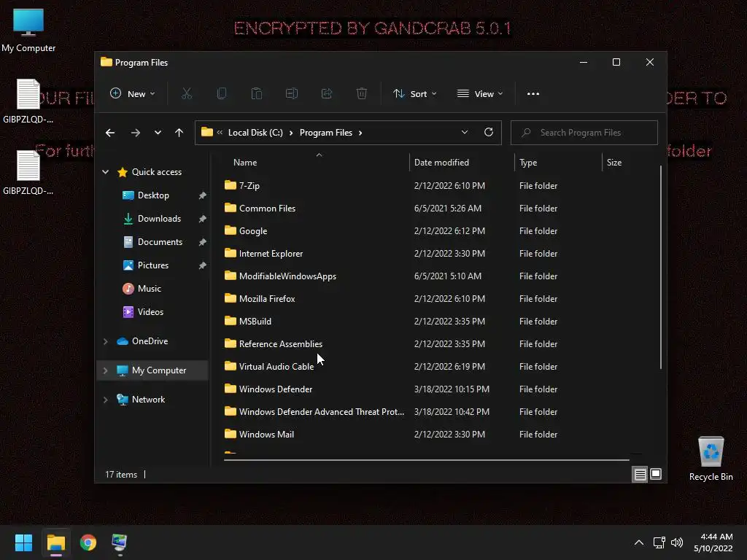Image resolution: width=747 pixels, height=560 pixels.
Task: Refresh the Program Files folder view
Action: (488, 133)
